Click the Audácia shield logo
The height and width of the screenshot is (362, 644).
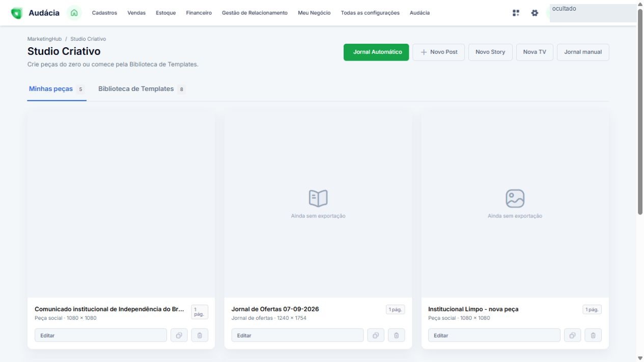click(17, 13)
